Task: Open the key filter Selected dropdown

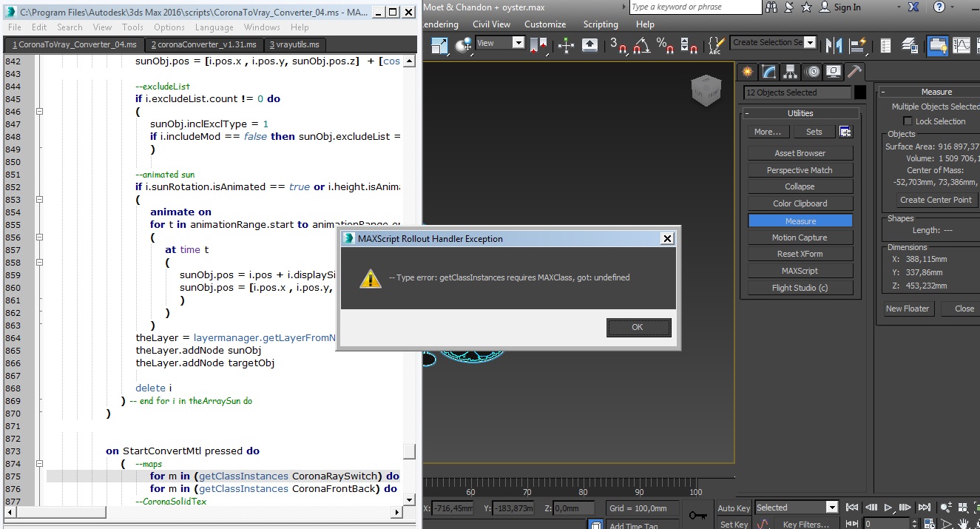Action: [796, 508]
